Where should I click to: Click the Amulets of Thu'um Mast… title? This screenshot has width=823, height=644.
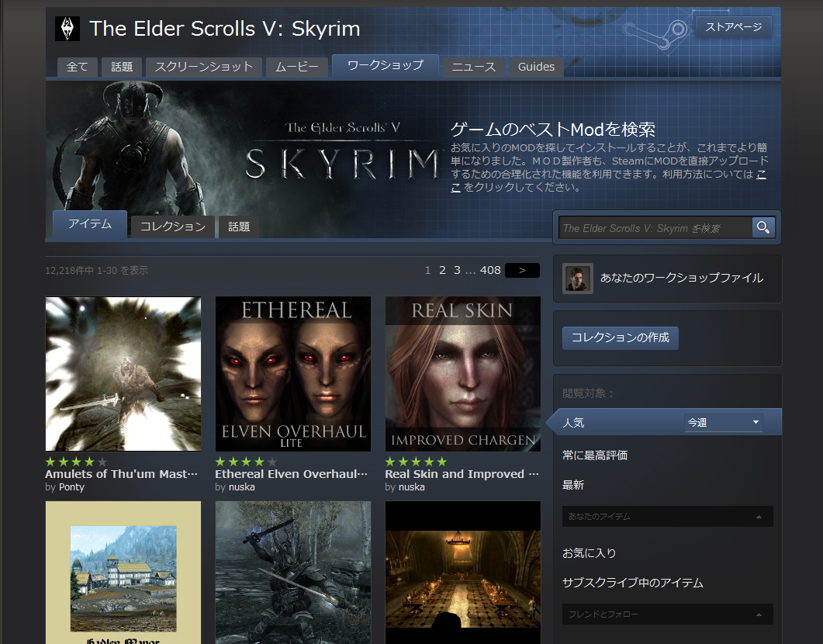[x=121, y=474]
